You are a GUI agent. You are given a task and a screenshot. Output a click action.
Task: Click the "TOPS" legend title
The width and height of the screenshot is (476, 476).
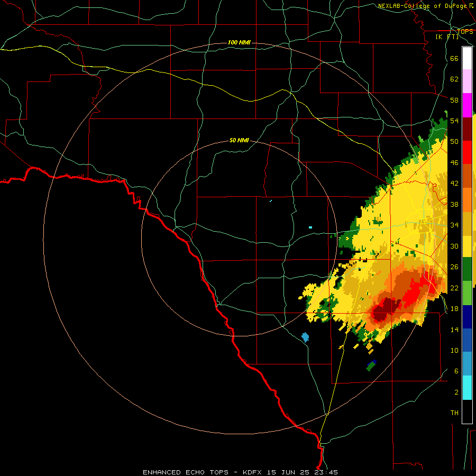(x=465, y=32)
